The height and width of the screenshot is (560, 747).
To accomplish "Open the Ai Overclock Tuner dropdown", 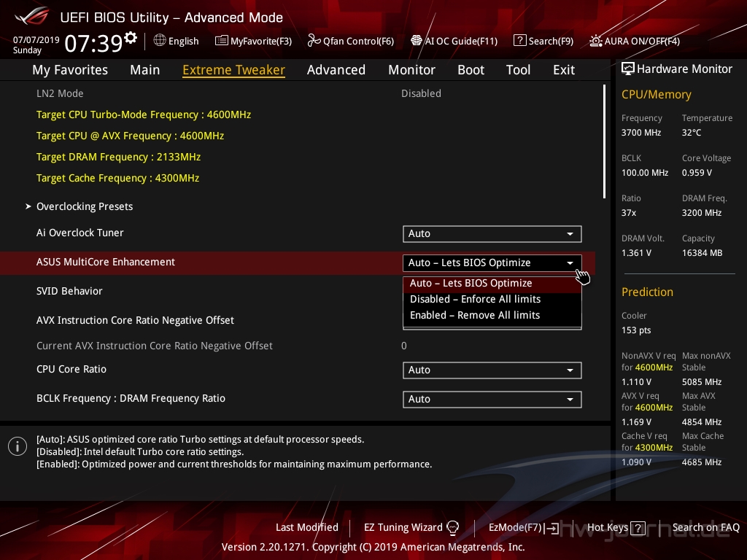I will (492, 234).
